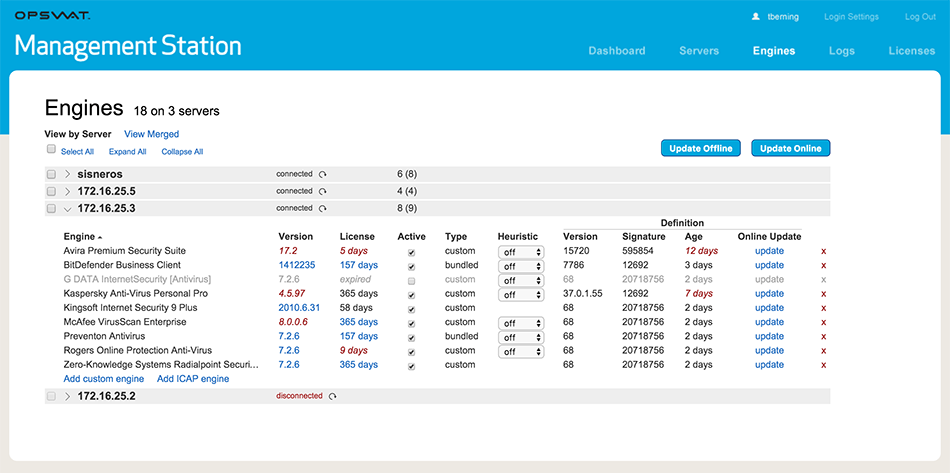Open the Dashboard tab

coord(617,51)
